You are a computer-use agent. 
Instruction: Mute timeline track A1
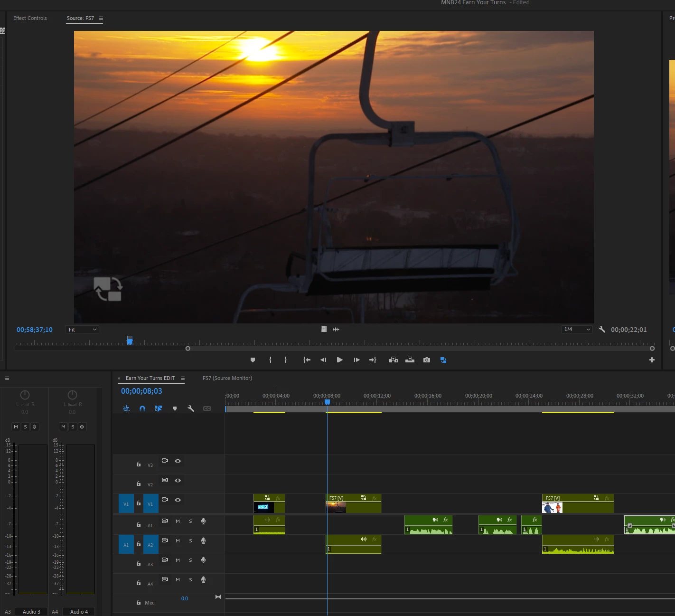pos(178,521)
